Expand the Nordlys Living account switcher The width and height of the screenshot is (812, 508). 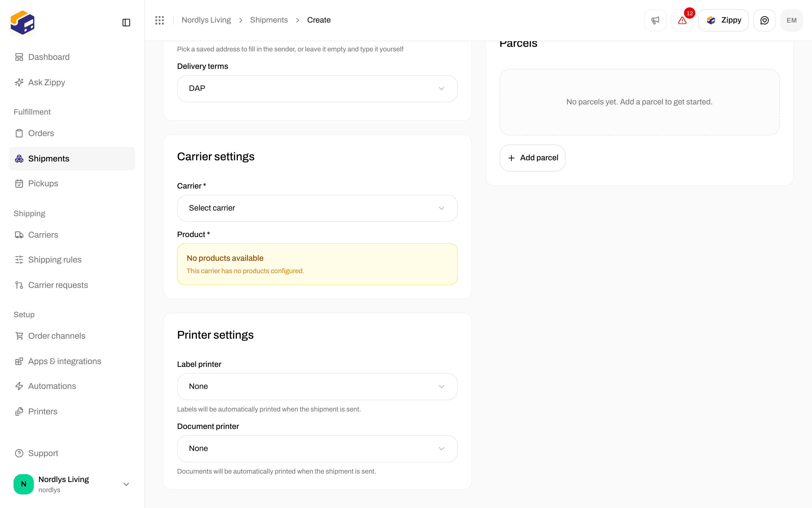(x=72, y=484)
